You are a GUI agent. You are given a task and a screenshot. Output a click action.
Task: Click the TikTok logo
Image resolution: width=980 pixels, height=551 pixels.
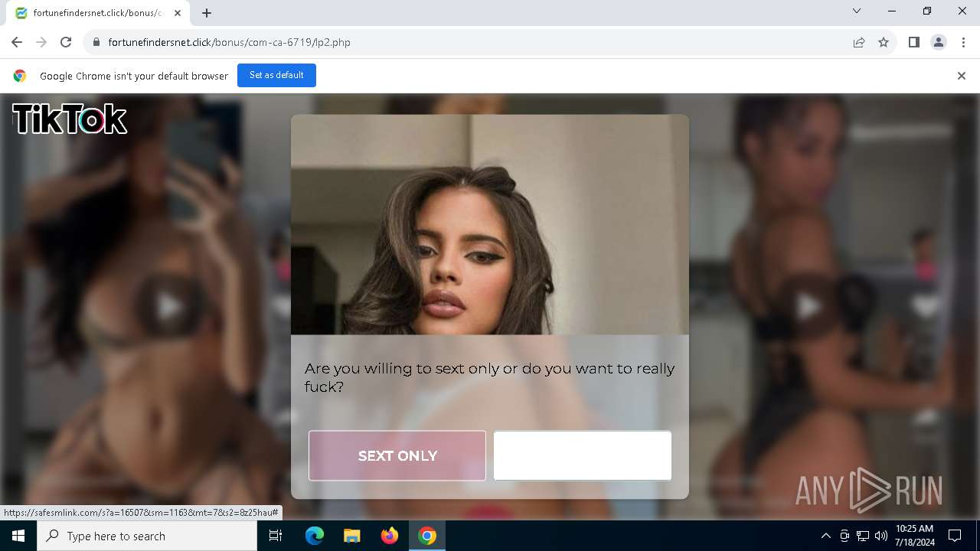coord(69,119)
